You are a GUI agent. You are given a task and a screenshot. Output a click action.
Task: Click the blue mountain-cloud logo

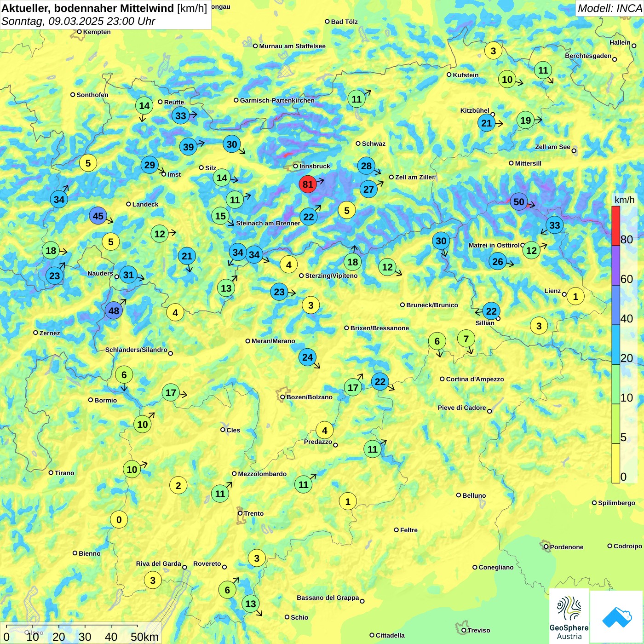pos(616,617)
